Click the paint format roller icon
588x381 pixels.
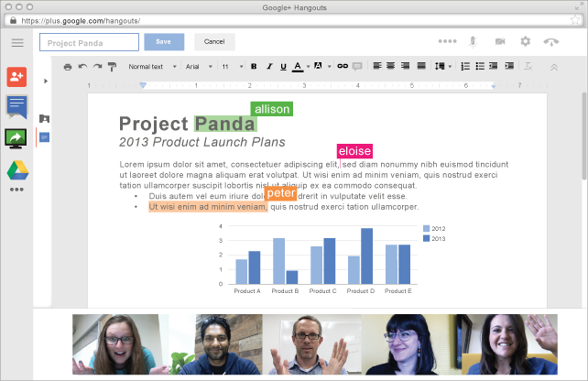pyautogui.click(x=112, y=67)
